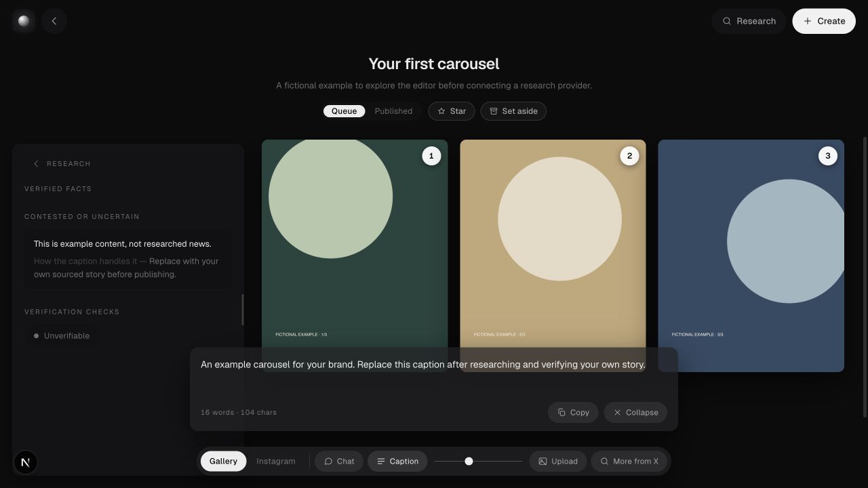Open the Chat panel

(339, 461)
